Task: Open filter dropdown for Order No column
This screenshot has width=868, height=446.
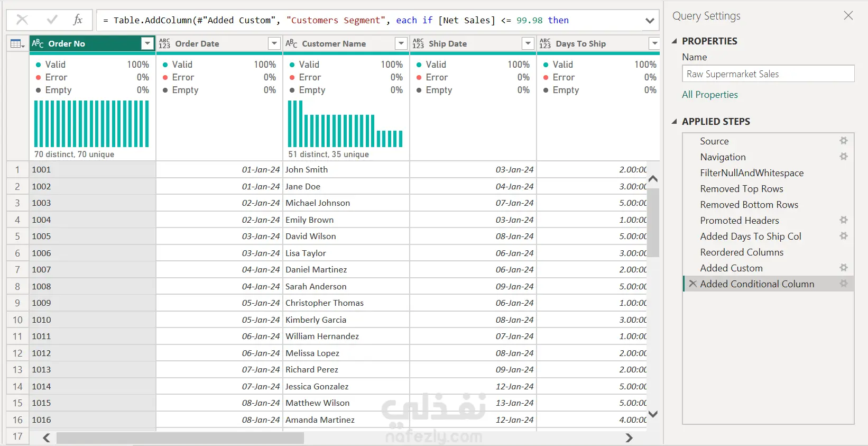Action: (x=147, y=43)
